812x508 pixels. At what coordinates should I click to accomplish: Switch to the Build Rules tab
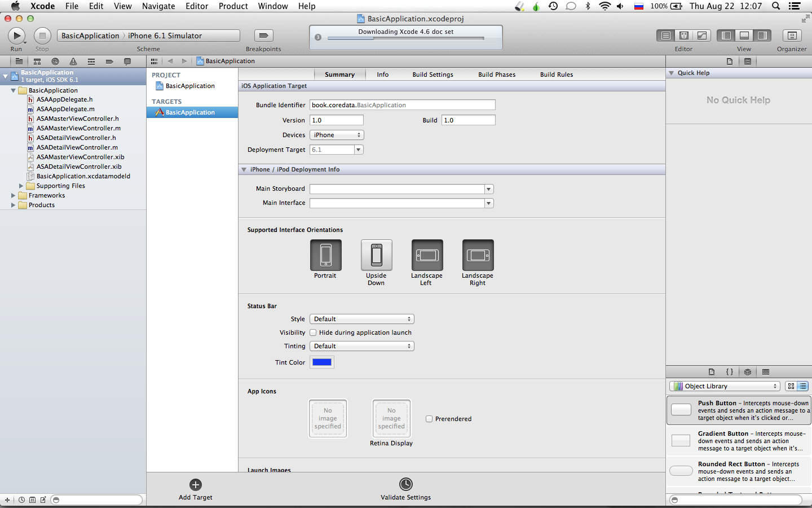(557, 75)
